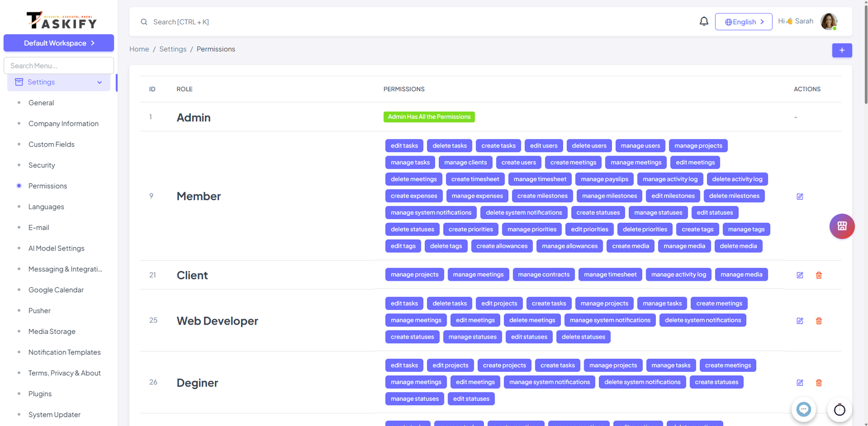Open Notification Templates settings
The image size is (868, 426).
tap(65, 352)
